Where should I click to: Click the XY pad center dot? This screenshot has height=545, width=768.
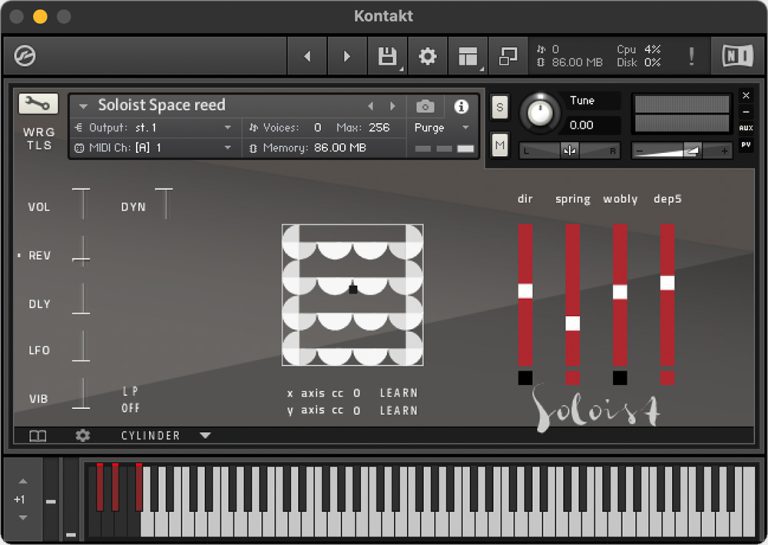point(353,289)
